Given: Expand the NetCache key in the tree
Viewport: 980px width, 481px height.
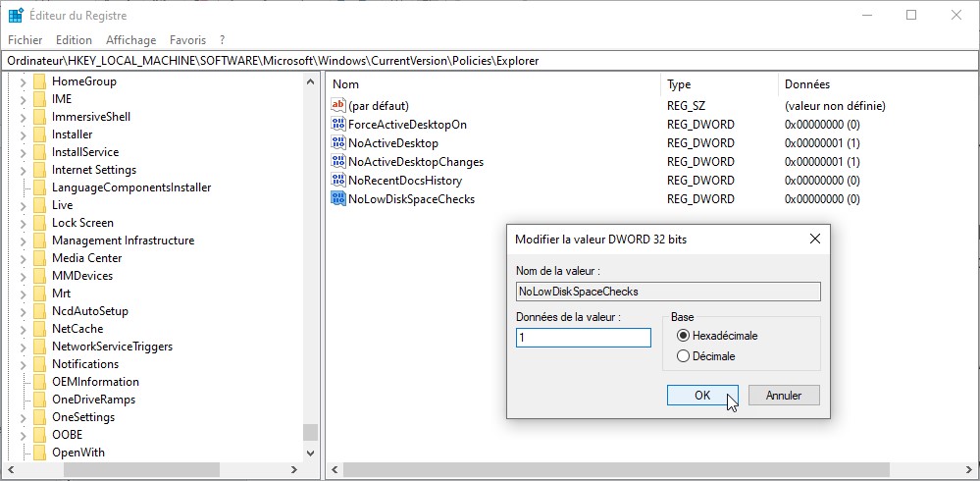Looking at the screenshot, I should [24, 329].
